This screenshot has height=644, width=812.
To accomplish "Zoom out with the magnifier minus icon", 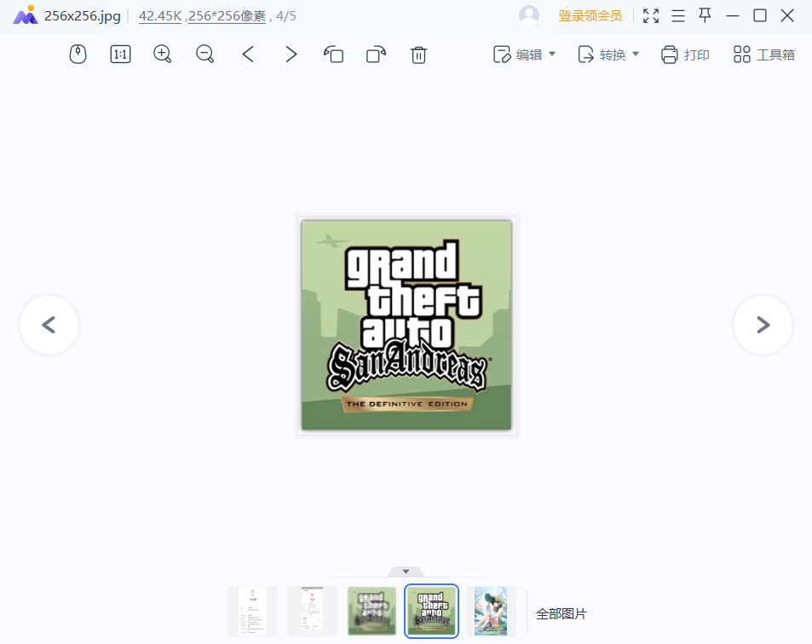I will pos(205,54).
